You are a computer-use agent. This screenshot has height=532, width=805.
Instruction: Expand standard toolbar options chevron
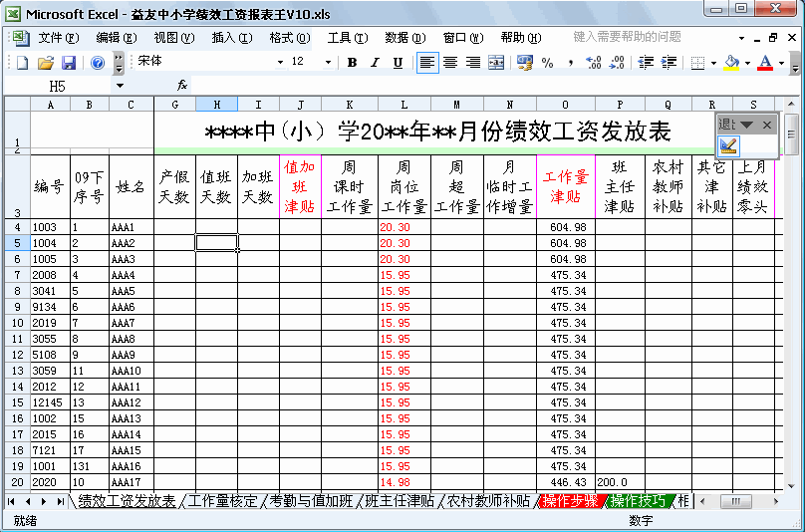tap(119, 63)
